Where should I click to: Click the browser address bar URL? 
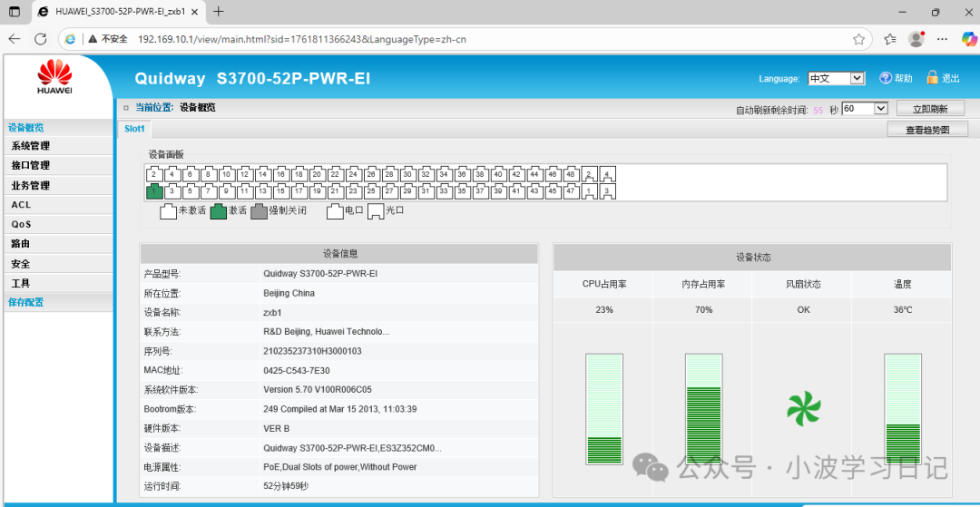coord(301,39)
